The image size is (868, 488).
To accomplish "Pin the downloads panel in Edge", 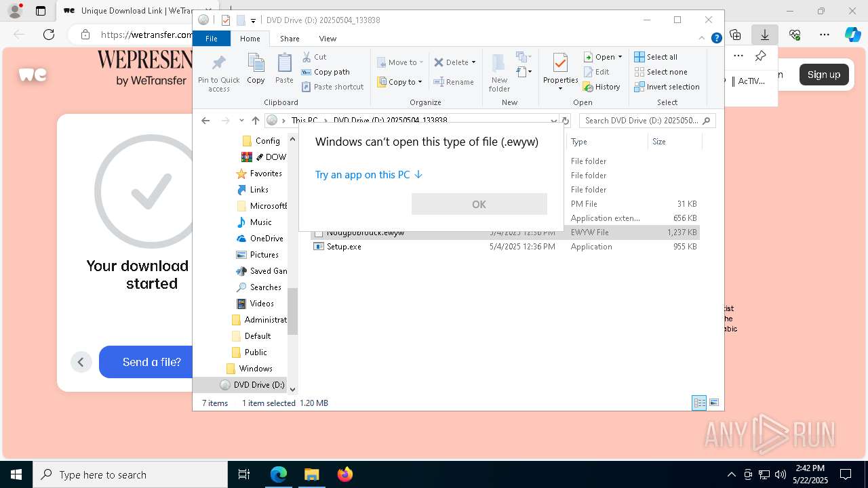I will coord(761,56).
